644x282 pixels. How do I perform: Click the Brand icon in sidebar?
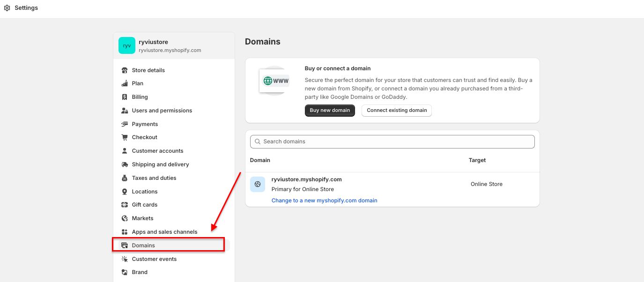[125, 272]
